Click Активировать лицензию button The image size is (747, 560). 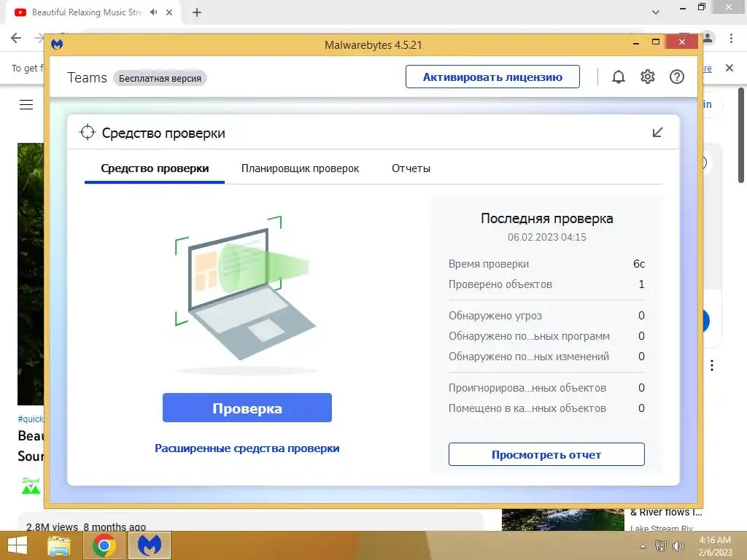pos(492,77)
